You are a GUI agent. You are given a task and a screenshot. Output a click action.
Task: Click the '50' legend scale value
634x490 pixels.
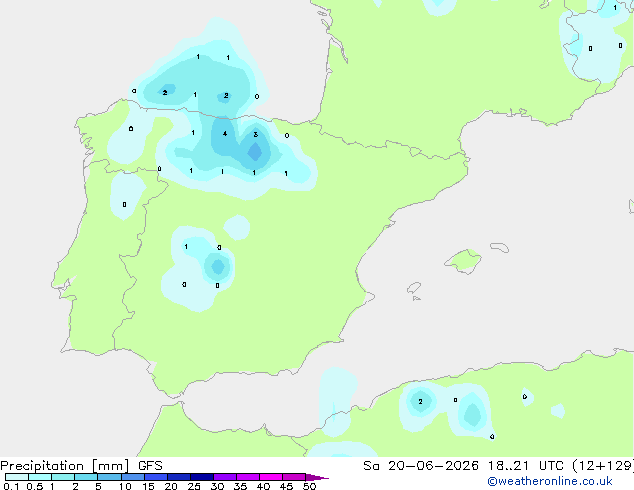pos(309,486)
